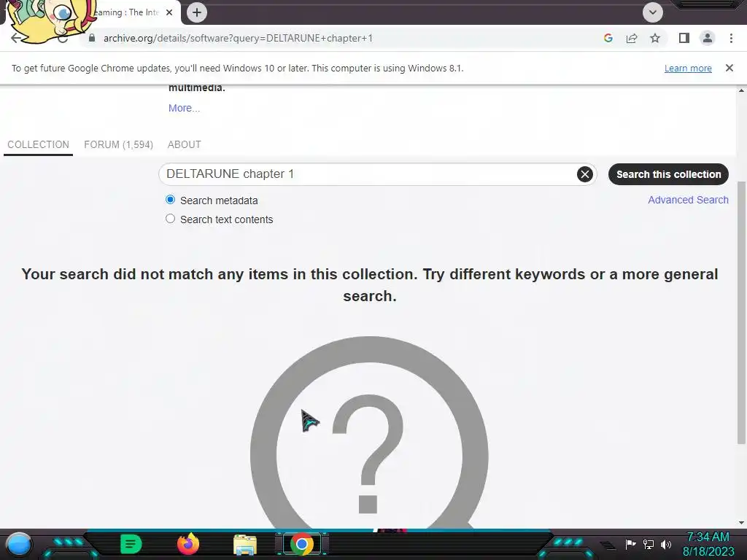This screenshot has height=560, width=747.
Task: Click the page vertical scrollbar thumb
Action: click(x=741, y=312)
